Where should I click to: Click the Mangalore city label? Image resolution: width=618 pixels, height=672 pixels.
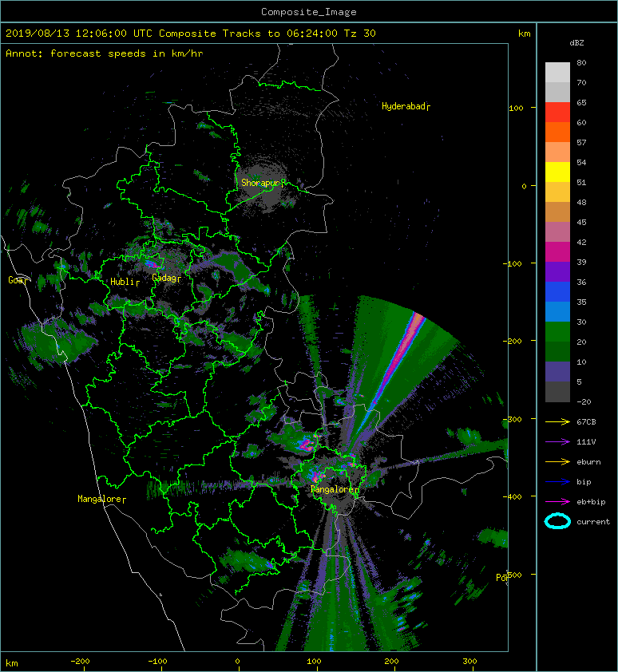(x=101, y=499)
